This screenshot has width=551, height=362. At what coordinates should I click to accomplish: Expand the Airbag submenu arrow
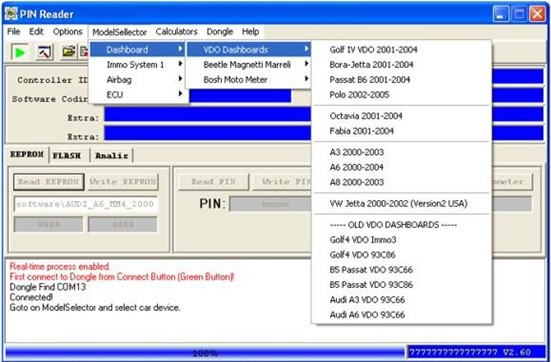click(180, 79)
